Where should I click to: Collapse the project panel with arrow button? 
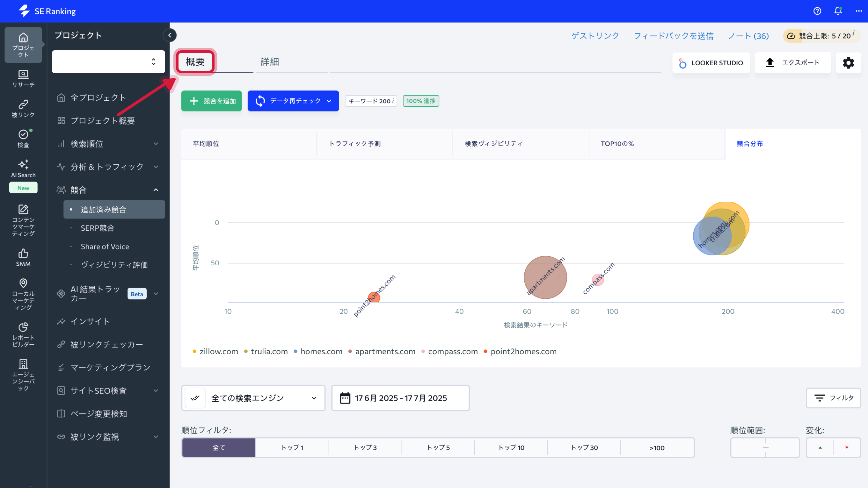point(170,35)
